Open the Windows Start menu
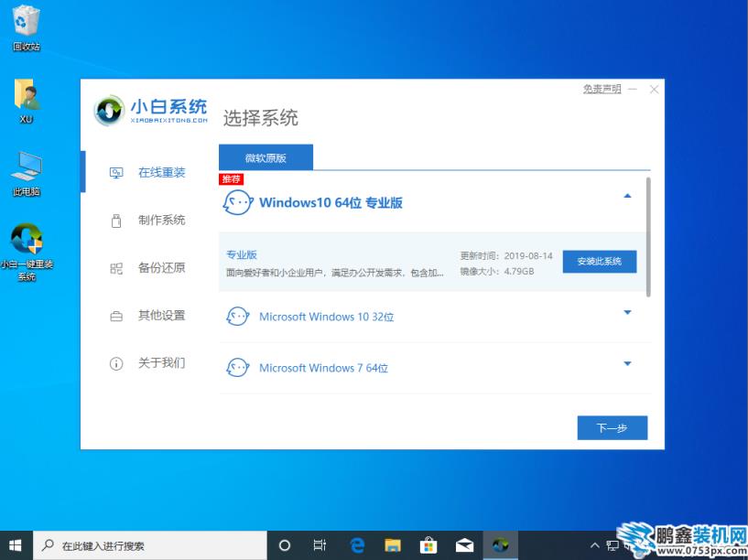Screen dimensions: 748x560 click(16, 545)
